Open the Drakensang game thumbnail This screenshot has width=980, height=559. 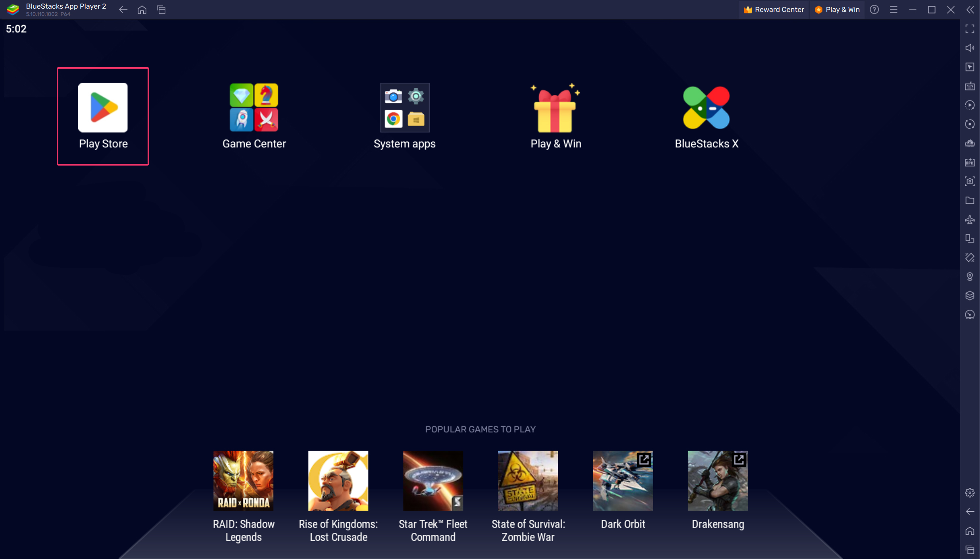click(x=717, y=480)
